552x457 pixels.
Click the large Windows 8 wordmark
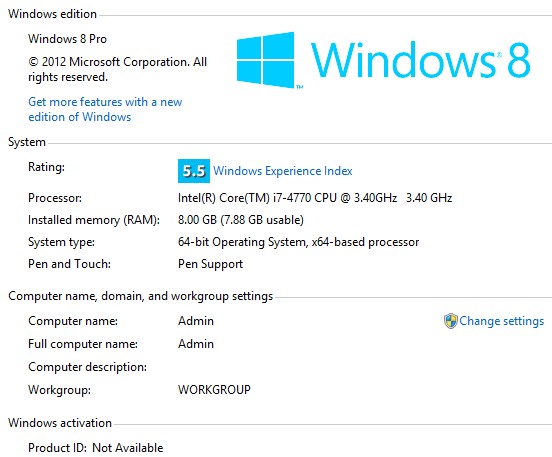click(x=420, y=60)
